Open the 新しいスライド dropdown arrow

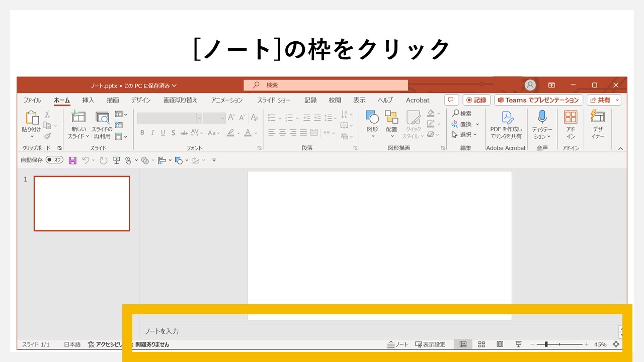88,136
